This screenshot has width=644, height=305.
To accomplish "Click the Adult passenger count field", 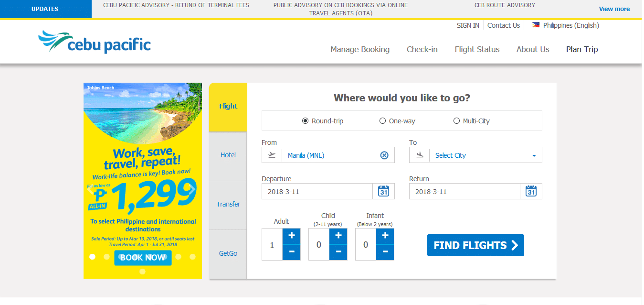I will (272, 245).
